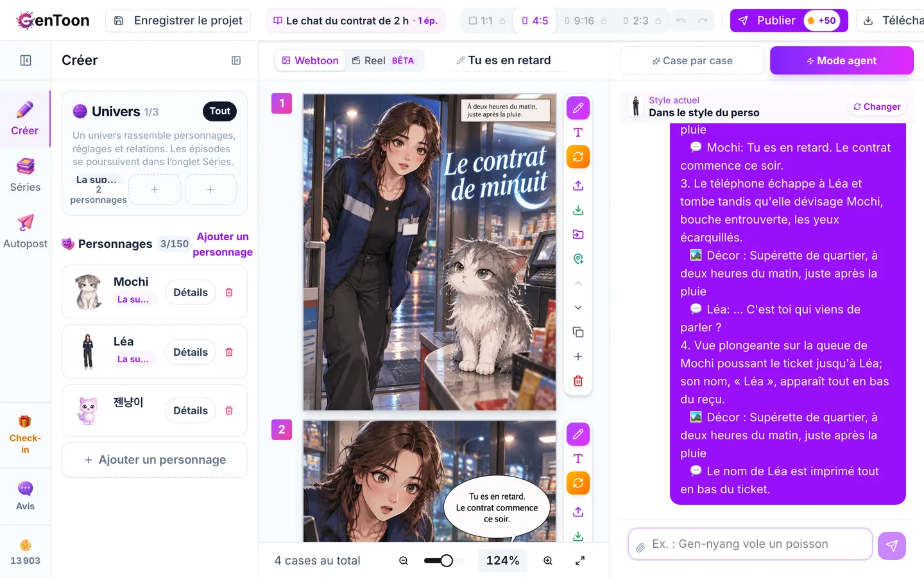Open Autopost in sidebar
Viewport: 924px width, 578px height.
pos(25,231)
